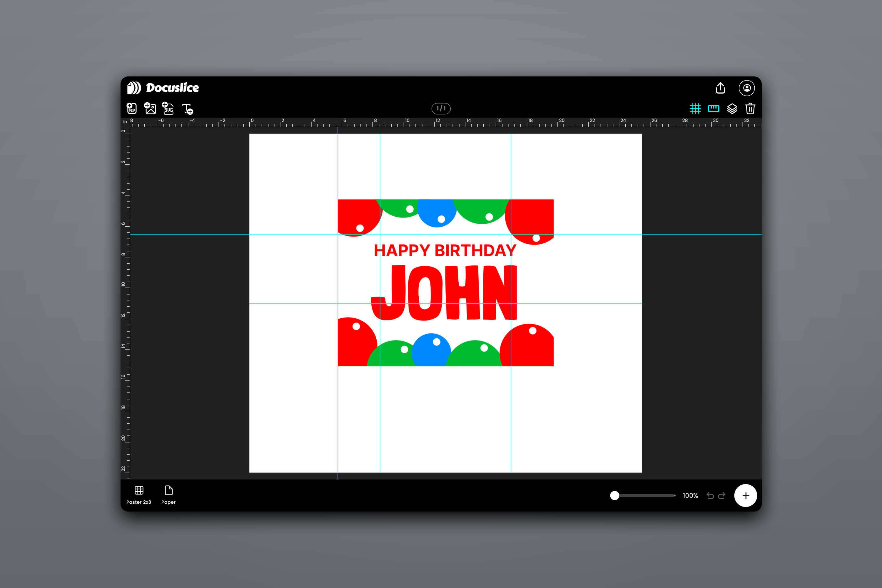
Task: Click the 1/1 page indicator
Action: coord(441,108)
